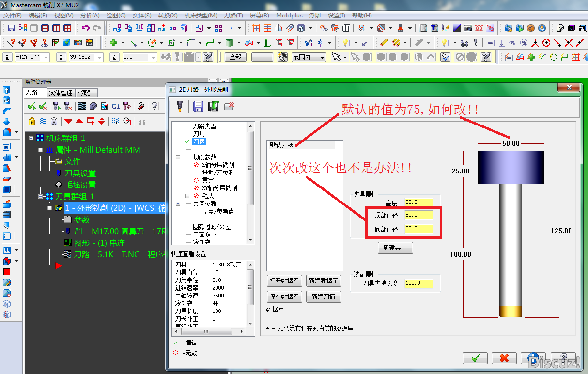
Task: Open 刀路(T) menu
Action: pos(233,16)
